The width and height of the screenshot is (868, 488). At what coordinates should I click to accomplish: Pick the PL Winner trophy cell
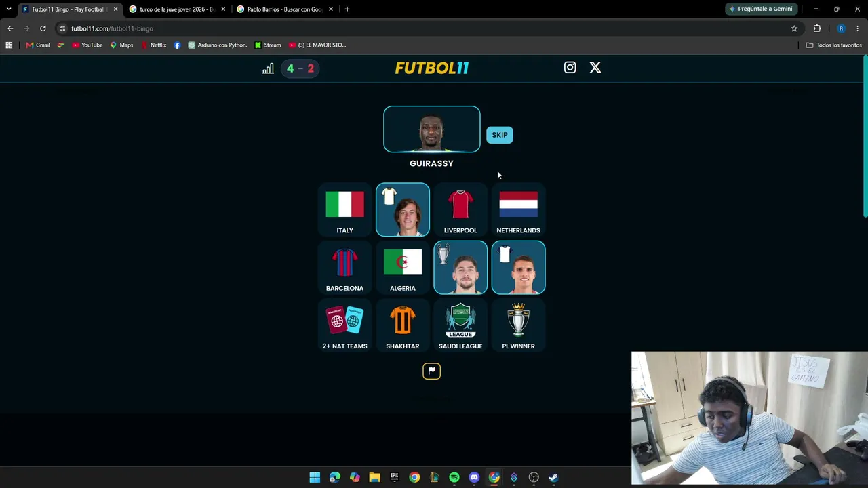[x=518, y=325]
